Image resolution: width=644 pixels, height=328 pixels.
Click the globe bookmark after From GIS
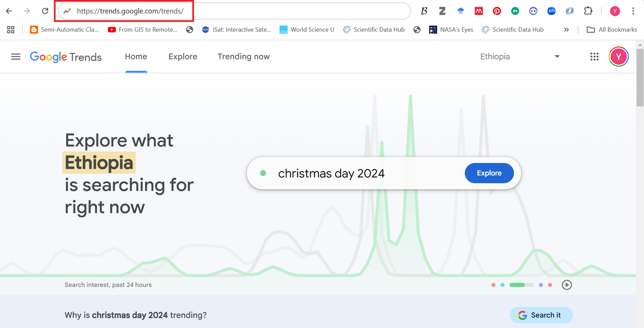coord(190,30)
